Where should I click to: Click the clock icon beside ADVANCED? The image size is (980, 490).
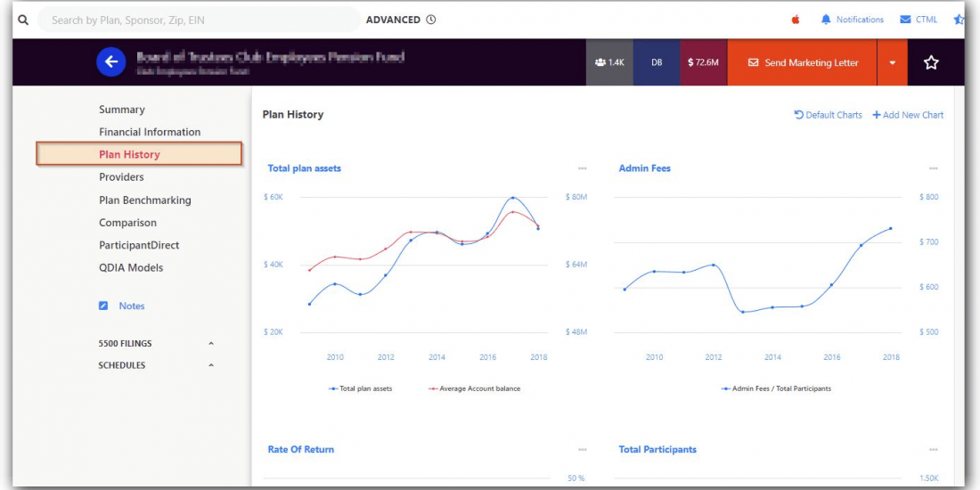tap(431, 20)
